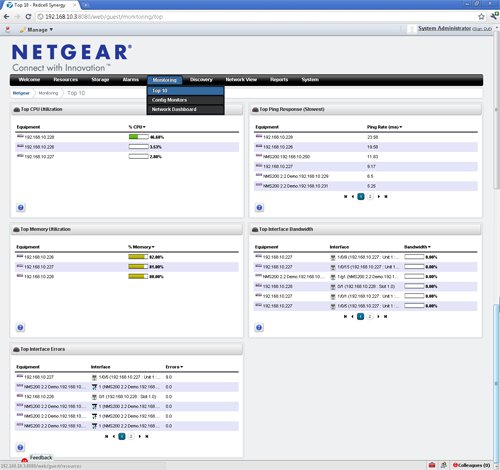
Task: Sort by the Ping Rate (ms) column
Action: click(x=384, y=127)
